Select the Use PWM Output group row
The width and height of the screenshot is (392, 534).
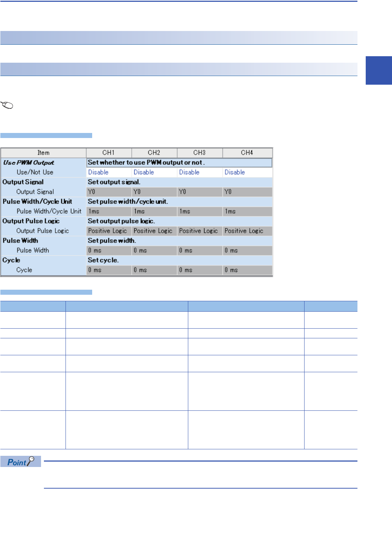point(137,163)
